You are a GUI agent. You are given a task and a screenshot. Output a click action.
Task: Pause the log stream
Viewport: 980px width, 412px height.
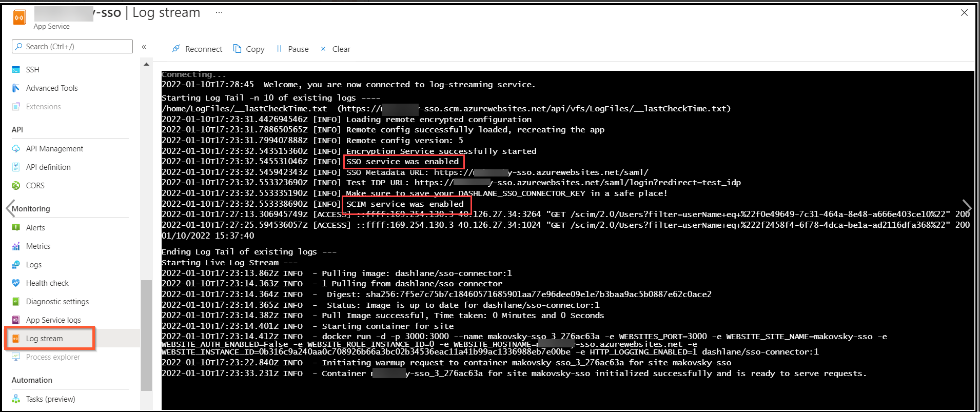click(292, 49)
